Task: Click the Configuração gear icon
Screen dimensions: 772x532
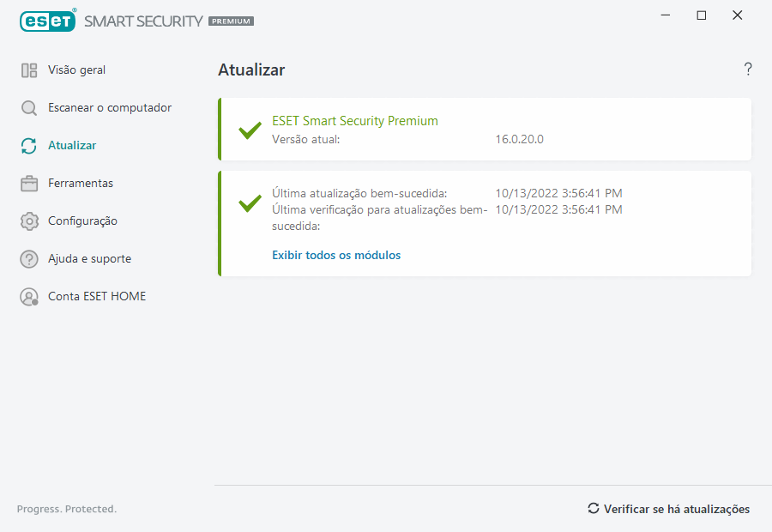Action: click(x=29, y=221)
